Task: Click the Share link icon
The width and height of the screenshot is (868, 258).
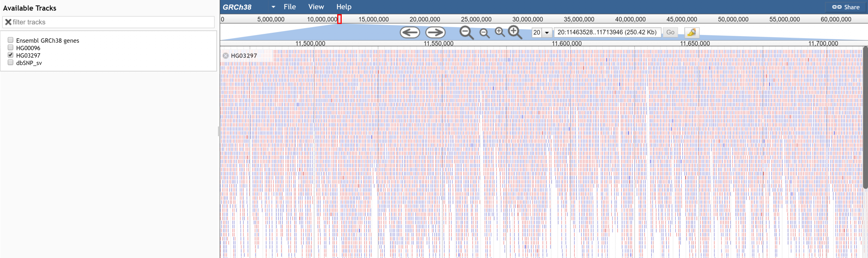Action: coord(837,7)
